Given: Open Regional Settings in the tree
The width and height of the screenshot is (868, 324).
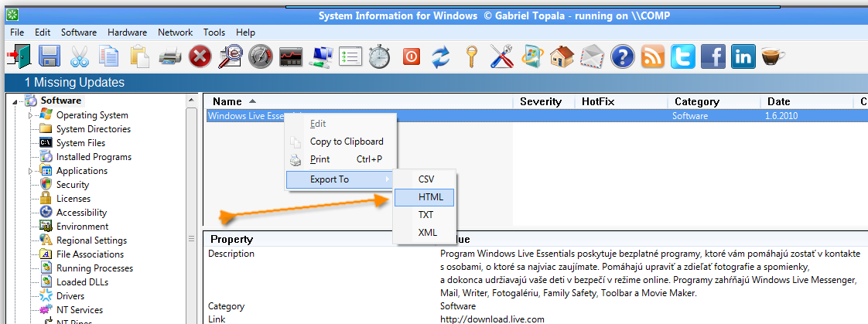Looking at the screenshot, I should (92, 240).
